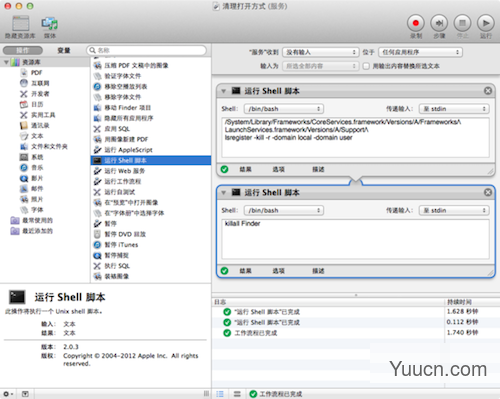Start recording with the red Record button
500x399 pixels.
[416, 23]
